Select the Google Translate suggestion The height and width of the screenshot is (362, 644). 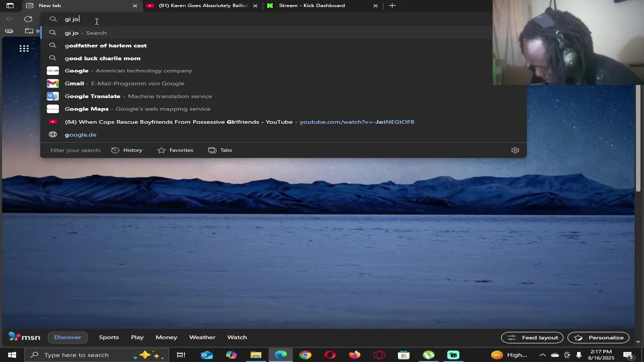click(x=283, y=96)
